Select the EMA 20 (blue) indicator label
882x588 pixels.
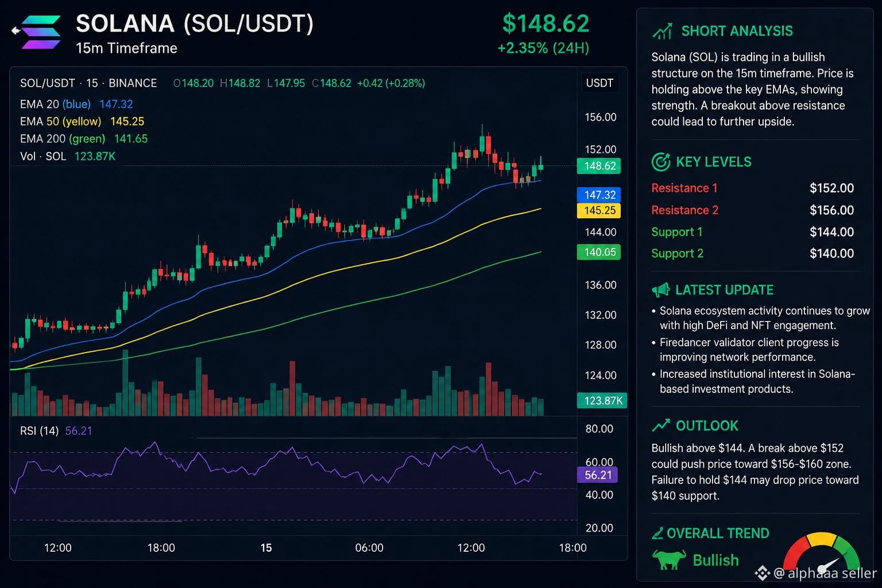pyautogui.click(x=55, y=105)
